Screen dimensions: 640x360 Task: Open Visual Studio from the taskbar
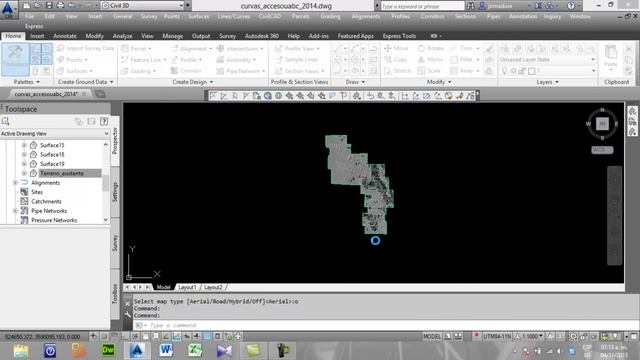(224, 350)
